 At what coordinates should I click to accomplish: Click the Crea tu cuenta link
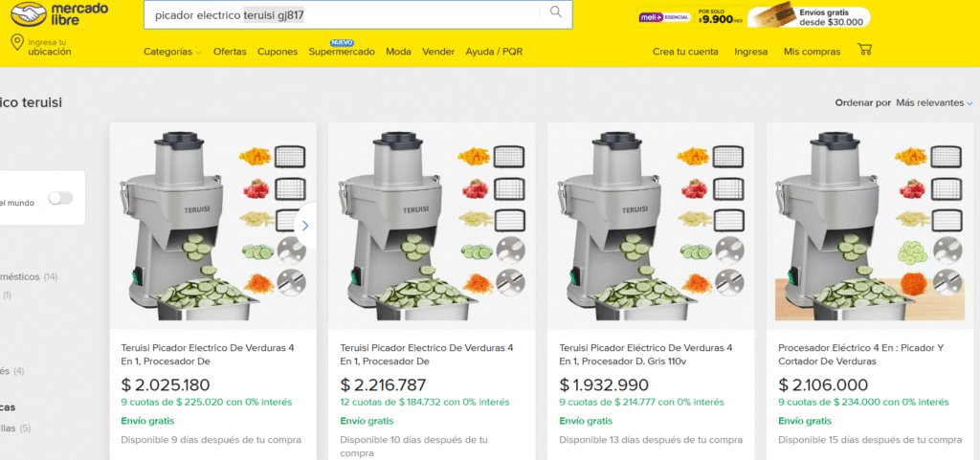point(685,52)
